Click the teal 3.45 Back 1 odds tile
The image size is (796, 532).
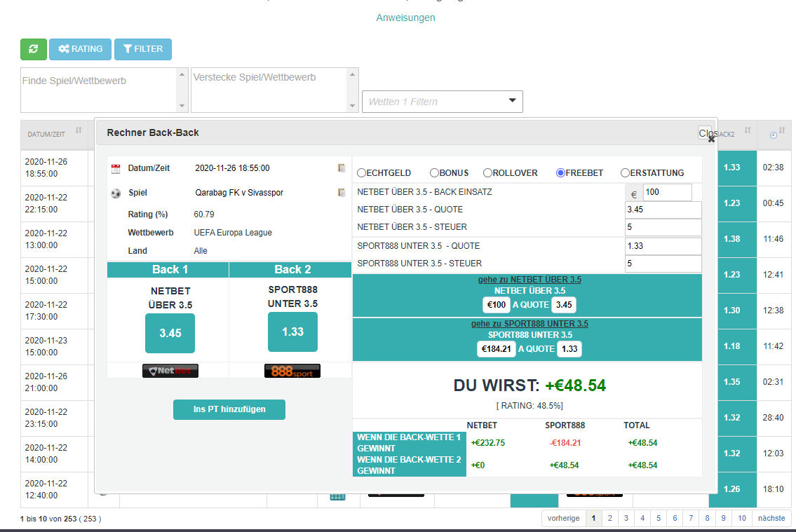[x=170, y=333]
